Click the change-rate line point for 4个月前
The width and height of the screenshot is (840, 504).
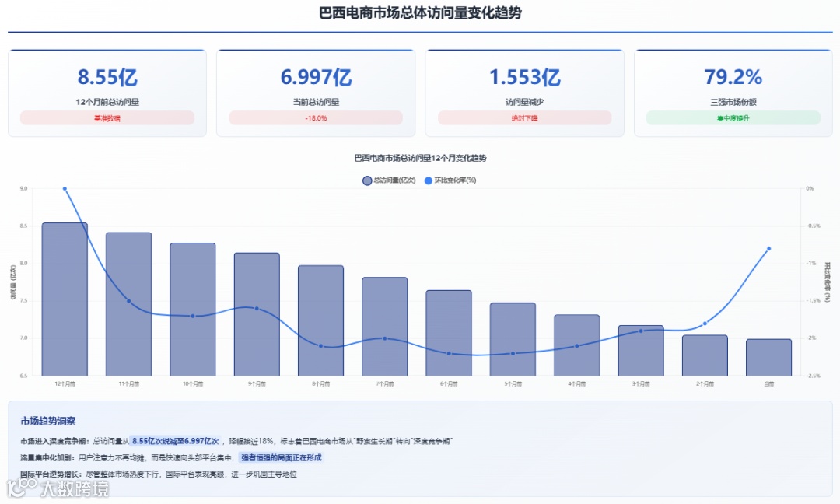point(577,346)
